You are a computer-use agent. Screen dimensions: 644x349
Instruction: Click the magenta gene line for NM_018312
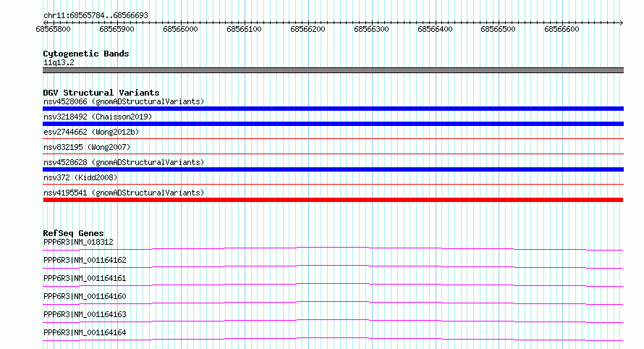pyautogui.click(x=333, y=248)
